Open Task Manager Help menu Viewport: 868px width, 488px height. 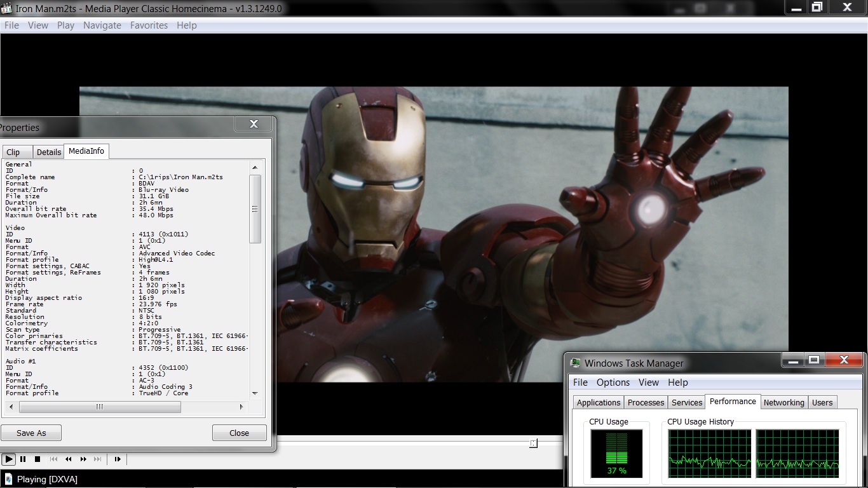677,383
